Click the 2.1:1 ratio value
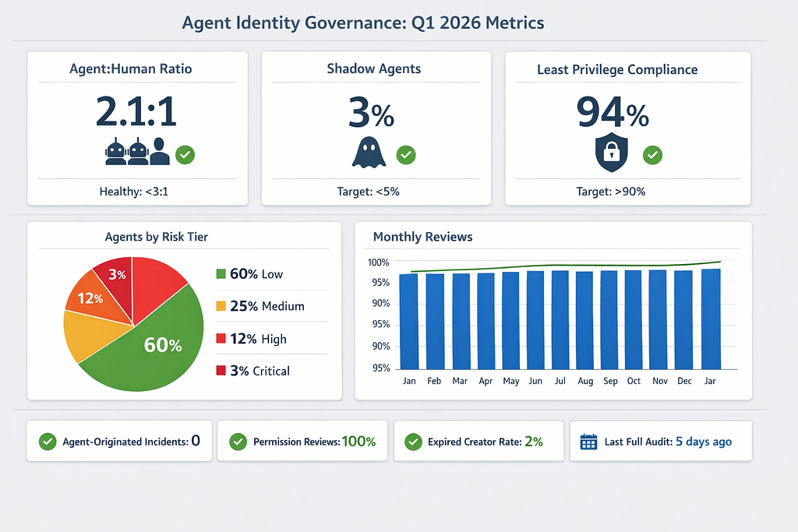The image size is (798, 532). coord(136,111)
